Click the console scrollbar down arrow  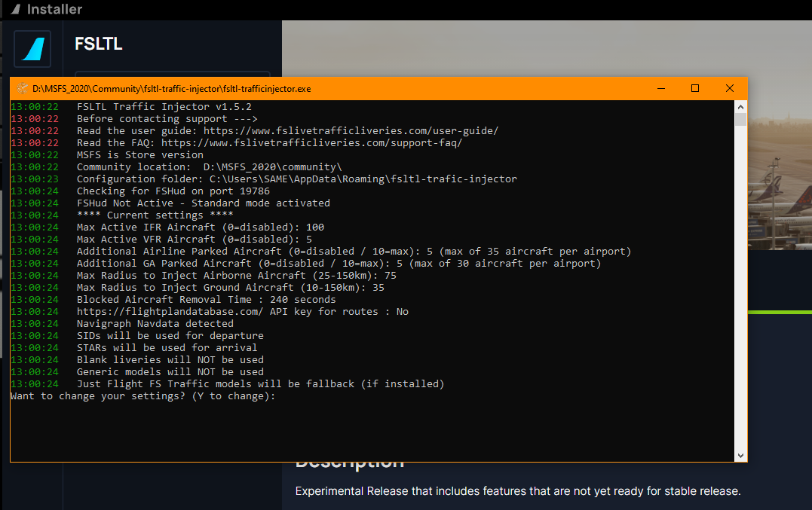[x=740, y=456]
